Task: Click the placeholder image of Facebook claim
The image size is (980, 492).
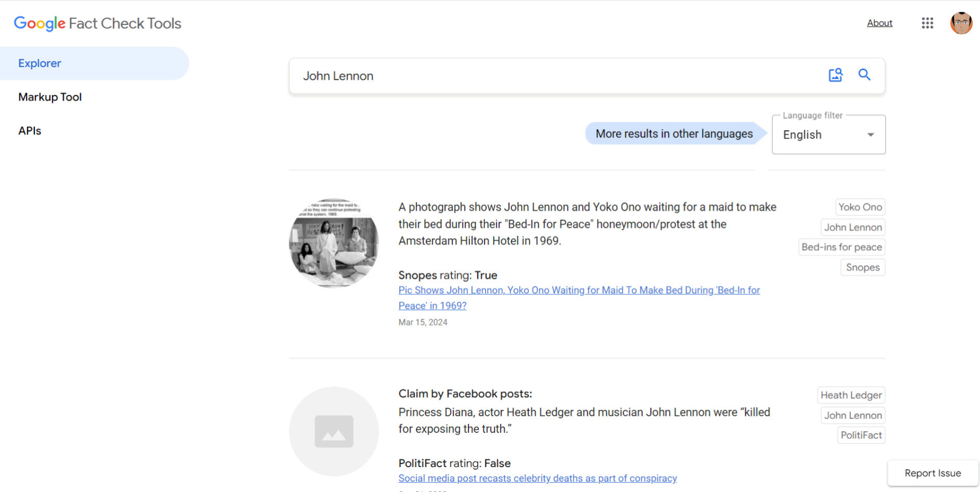Action: (x=334, y=431)
